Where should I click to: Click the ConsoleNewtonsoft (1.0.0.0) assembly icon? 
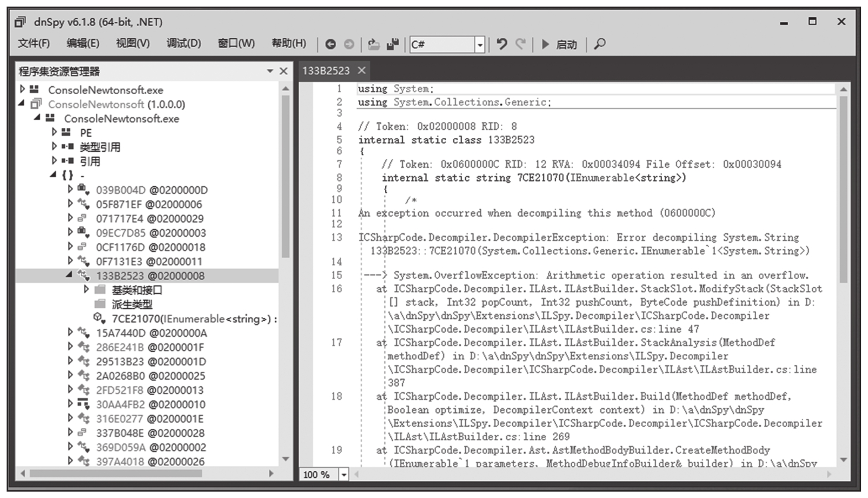click(36, 104)
